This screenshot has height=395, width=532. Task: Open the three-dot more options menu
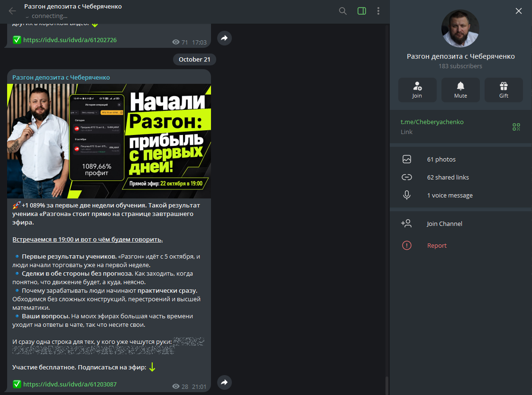pos(378,11)
